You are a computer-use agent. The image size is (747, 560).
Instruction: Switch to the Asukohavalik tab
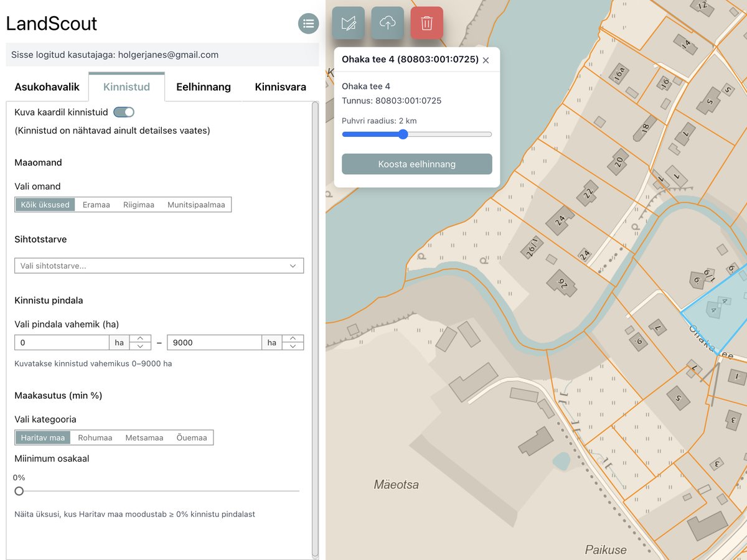coord(47,87)
